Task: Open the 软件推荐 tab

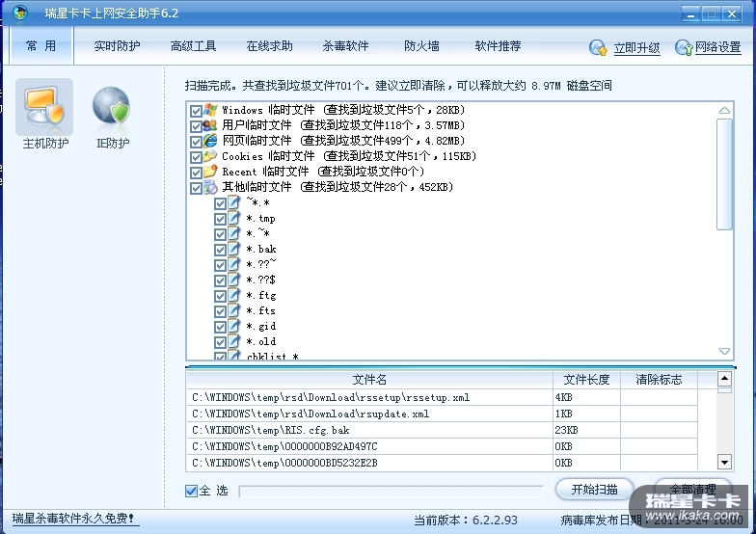Action: (498, 46)
